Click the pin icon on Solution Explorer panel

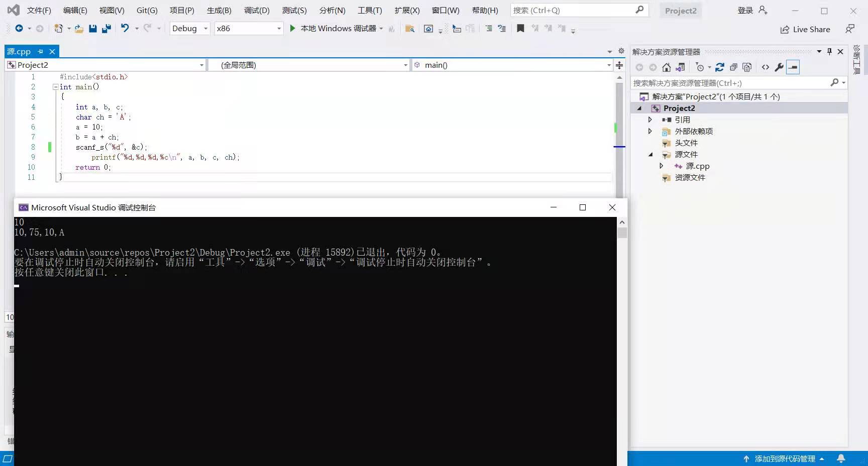click(829, 51)
